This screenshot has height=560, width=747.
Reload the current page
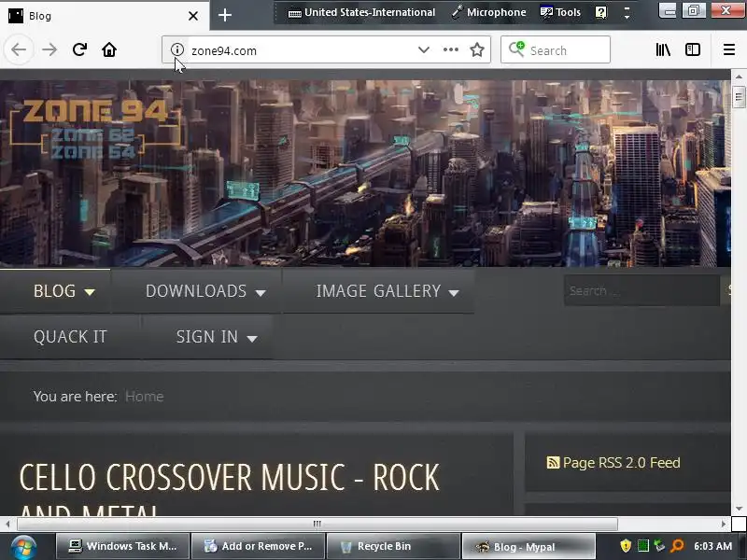79,49
